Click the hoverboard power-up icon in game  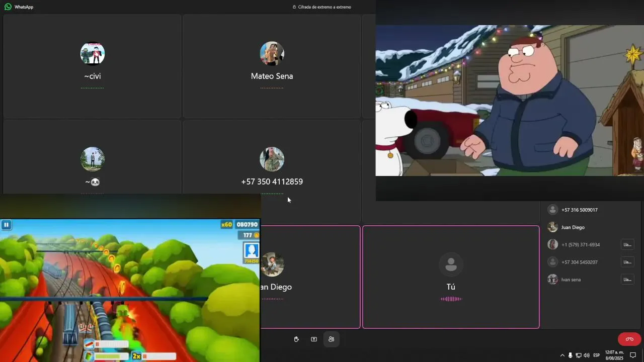pyautogui.click(x=89, y=344)
